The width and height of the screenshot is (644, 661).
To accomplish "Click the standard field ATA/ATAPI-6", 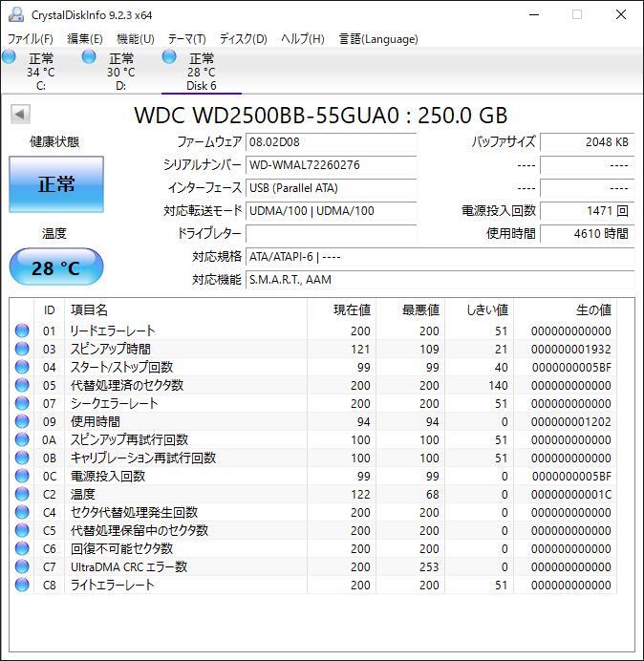I will [440, 256].
